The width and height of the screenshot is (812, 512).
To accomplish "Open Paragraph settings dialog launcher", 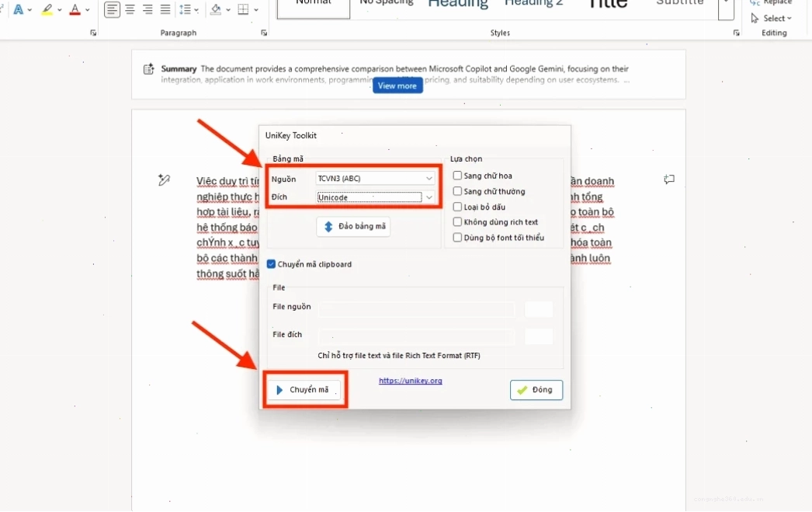I will point(264,33).
